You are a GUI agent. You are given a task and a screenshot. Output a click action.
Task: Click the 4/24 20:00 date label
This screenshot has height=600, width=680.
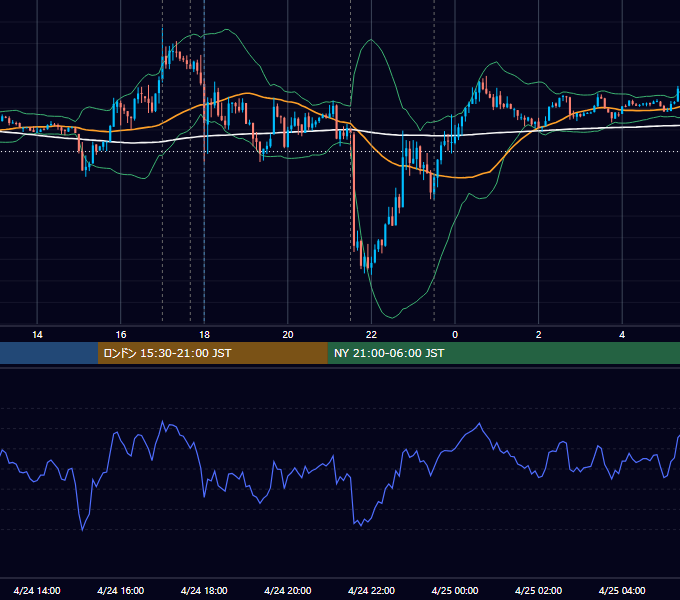coord(288,590)
